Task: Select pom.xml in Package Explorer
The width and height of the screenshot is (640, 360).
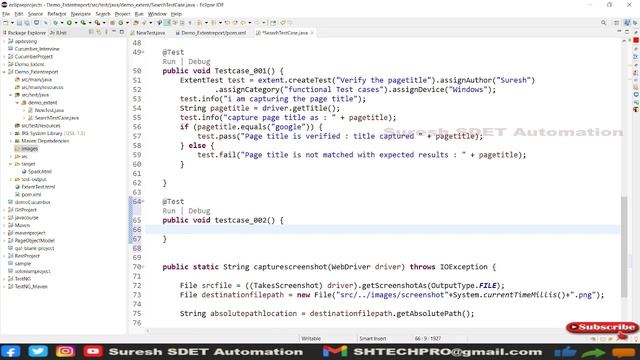Action: [31, 194]
